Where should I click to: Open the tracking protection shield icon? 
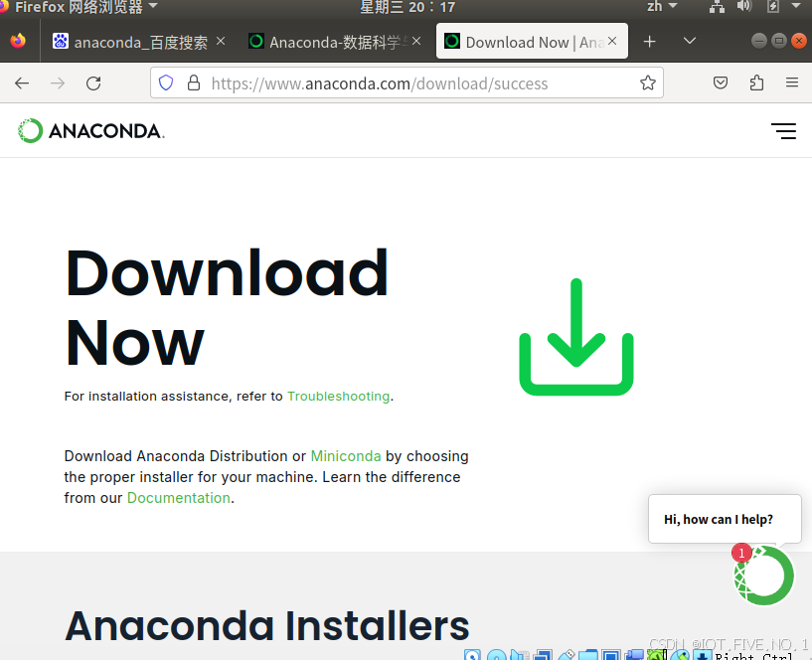[166, 82]
